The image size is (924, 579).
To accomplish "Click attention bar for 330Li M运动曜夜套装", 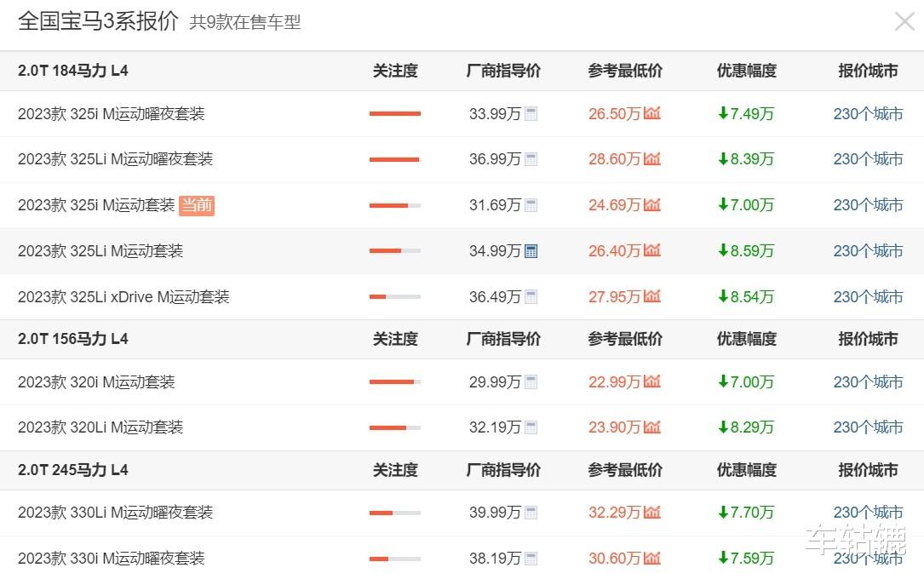I will pyautogui.click(x=395, y=513).
